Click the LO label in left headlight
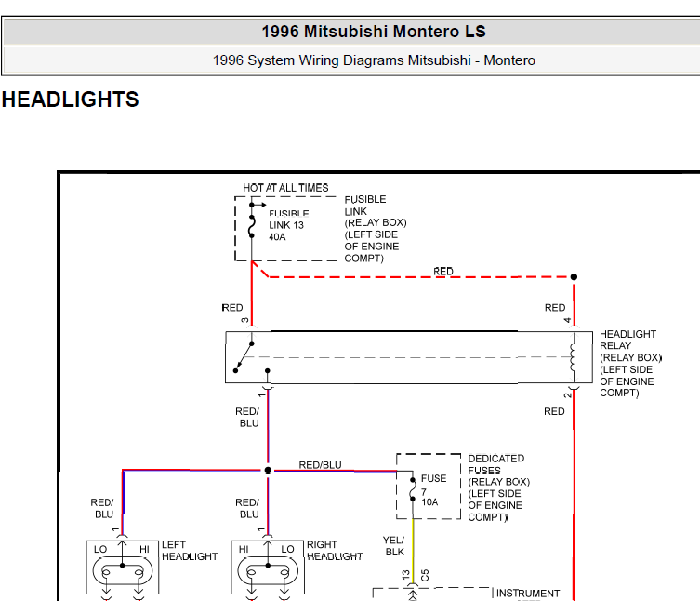The height and width of the screenshot is (601, 700). click(x=100, y=549)
